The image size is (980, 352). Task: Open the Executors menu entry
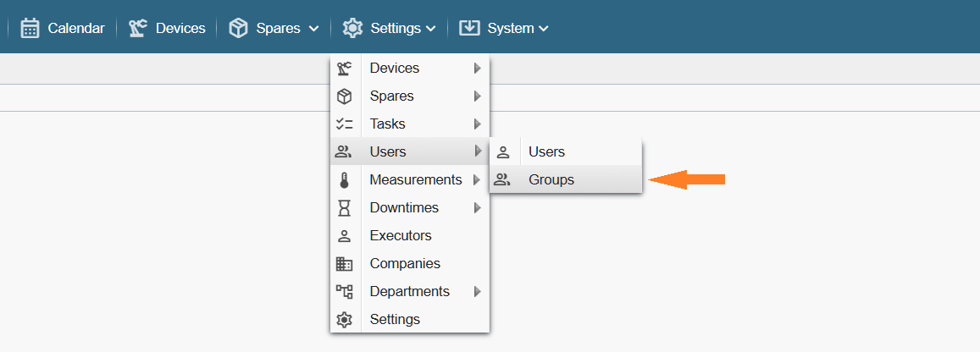[x=401, y=236]
